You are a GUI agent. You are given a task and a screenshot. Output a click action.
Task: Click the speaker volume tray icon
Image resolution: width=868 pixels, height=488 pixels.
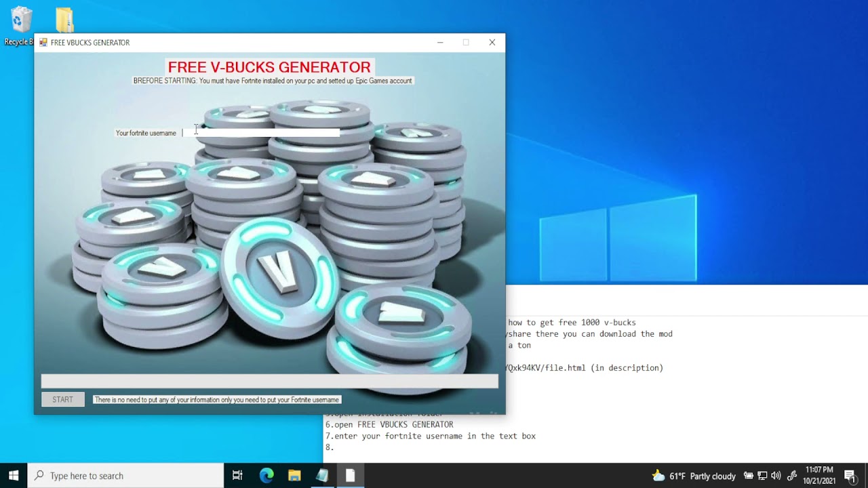click(776, 476)
